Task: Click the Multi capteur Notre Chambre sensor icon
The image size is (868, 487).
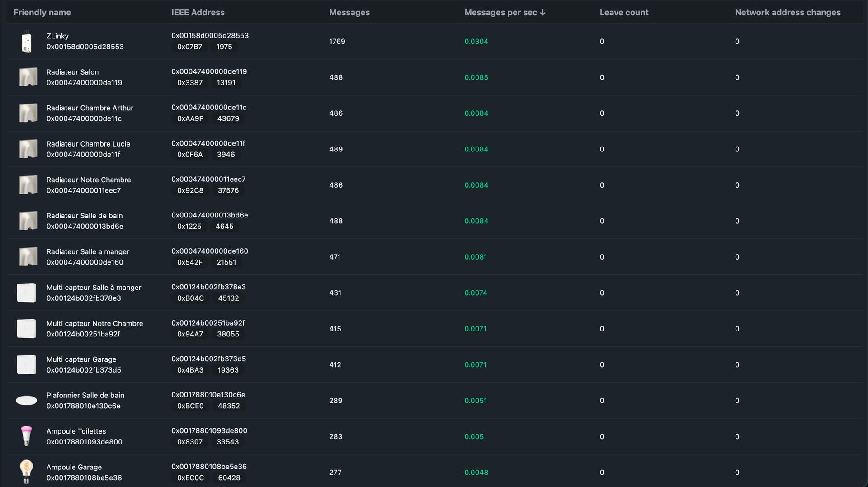Action: coord(26,329)
